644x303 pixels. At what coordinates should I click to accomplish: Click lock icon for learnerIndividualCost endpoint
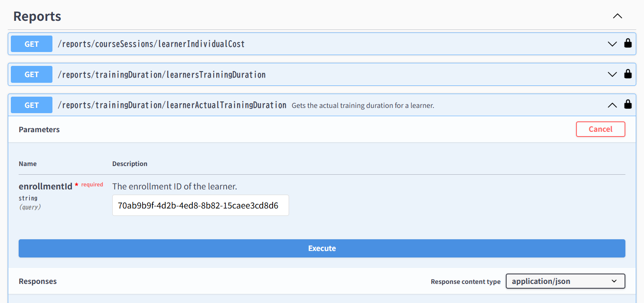[628, 43]
